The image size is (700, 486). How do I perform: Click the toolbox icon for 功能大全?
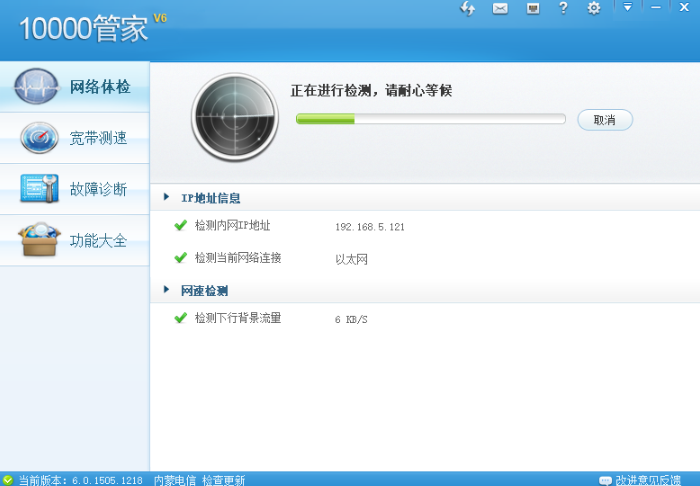click(x=39, y=239)
